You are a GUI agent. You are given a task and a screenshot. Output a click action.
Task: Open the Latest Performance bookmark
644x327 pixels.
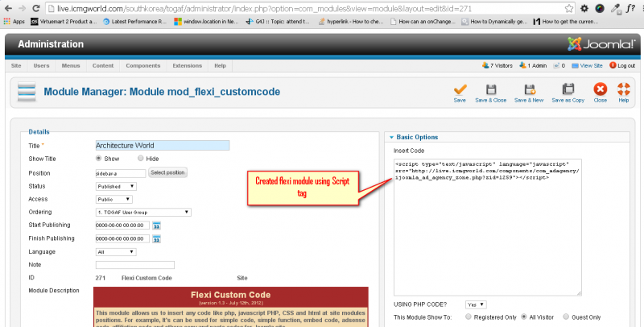(x=134, y=22)
